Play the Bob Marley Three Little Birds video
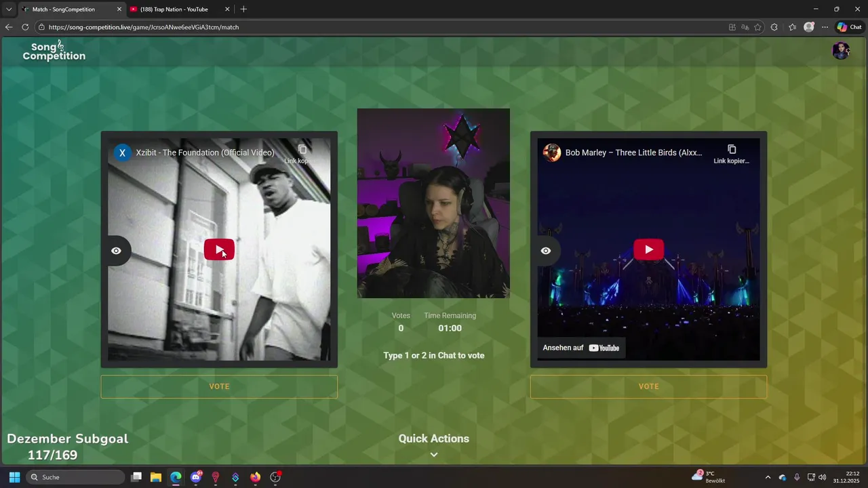 point(648,249)
